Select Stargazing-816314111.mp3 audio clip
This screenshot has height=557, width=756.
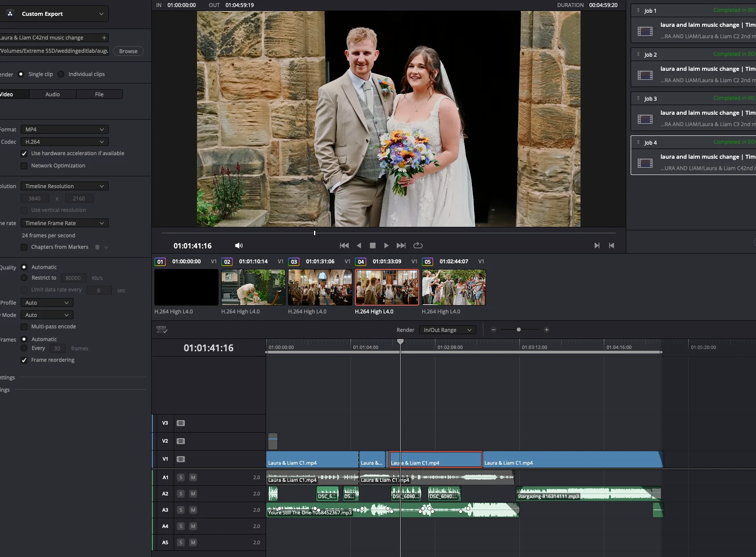point(588,494)
